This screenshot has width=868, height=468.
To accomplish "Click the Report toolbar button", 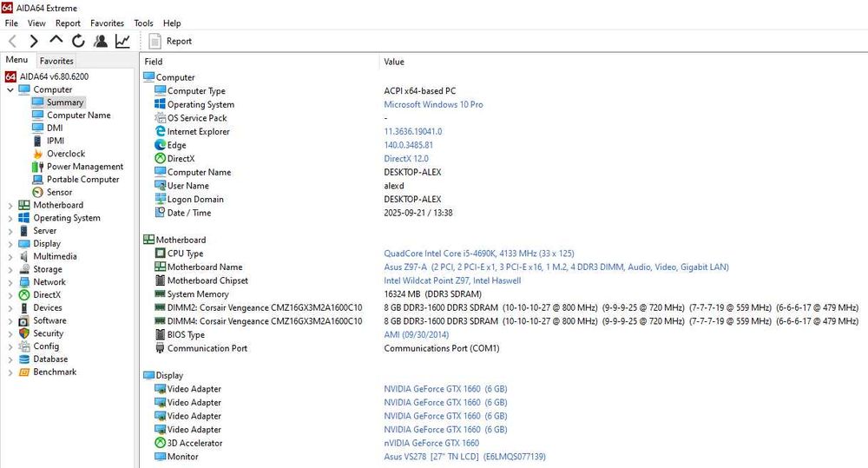I will [170, 41].
